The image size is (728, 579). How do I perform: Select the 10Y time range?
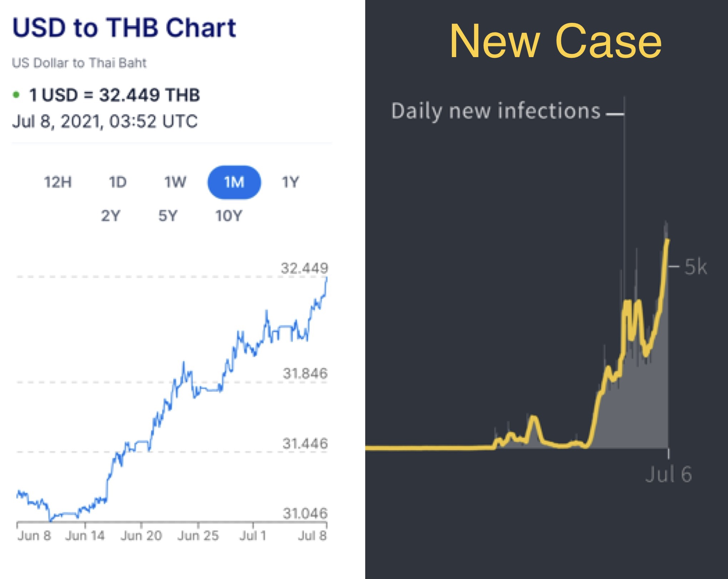229,216
